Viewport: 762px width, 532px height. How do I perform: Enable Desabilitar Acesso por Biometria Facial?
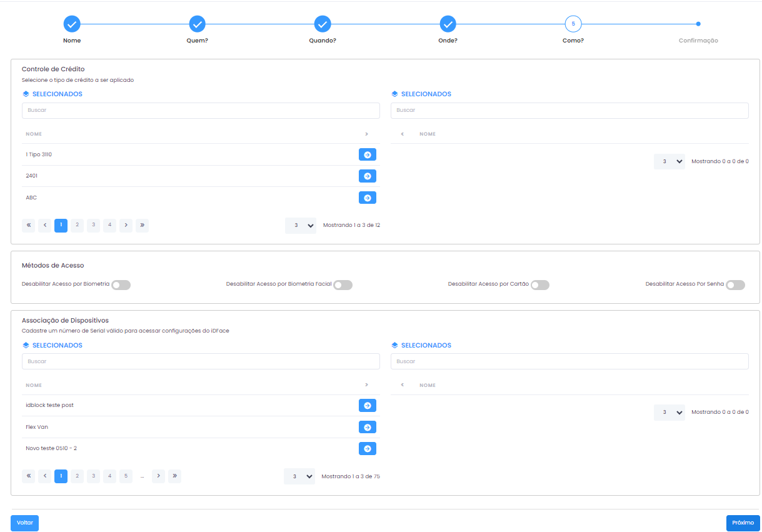coord(343,285)
